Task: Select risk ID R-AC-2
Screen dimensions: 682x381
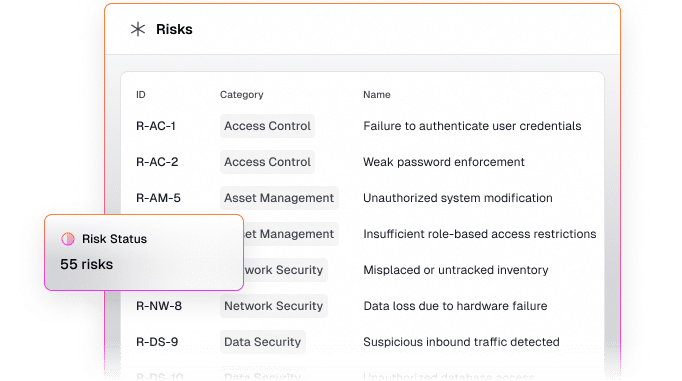Action: click(x=157, y=162)
